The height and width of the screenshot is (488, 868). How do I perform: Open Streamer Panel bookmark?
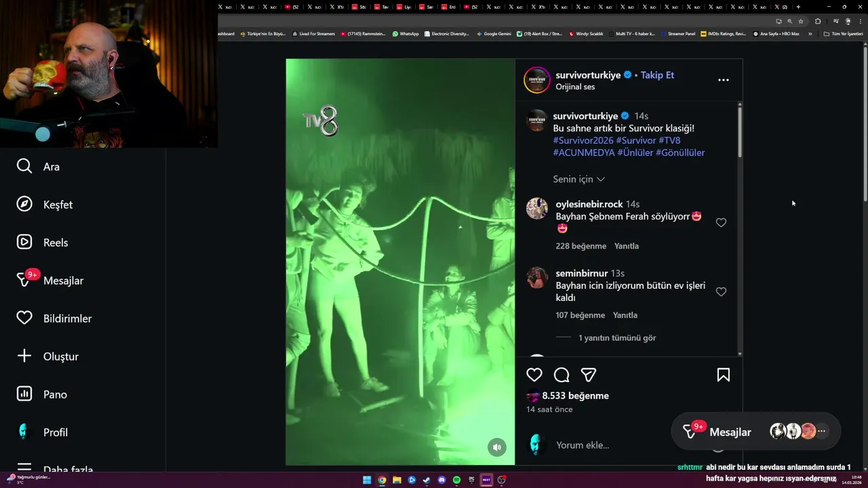[x=678, y=33]
